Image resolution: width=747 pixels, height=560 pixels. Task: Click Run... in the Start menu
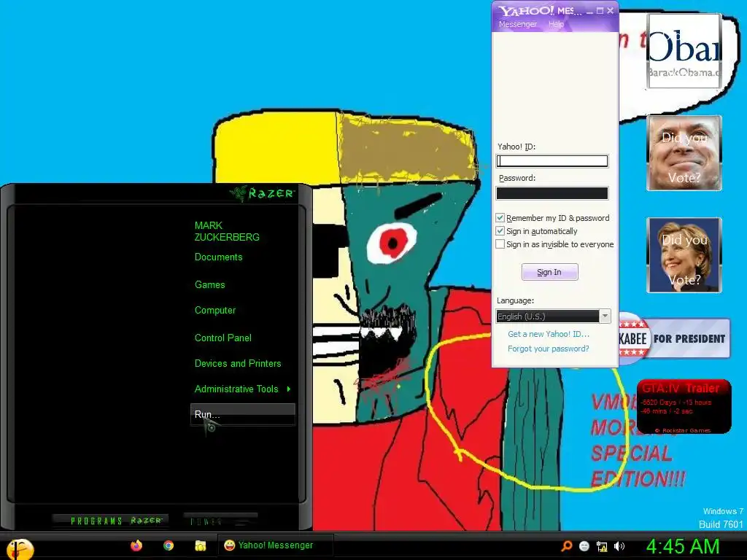243,414
